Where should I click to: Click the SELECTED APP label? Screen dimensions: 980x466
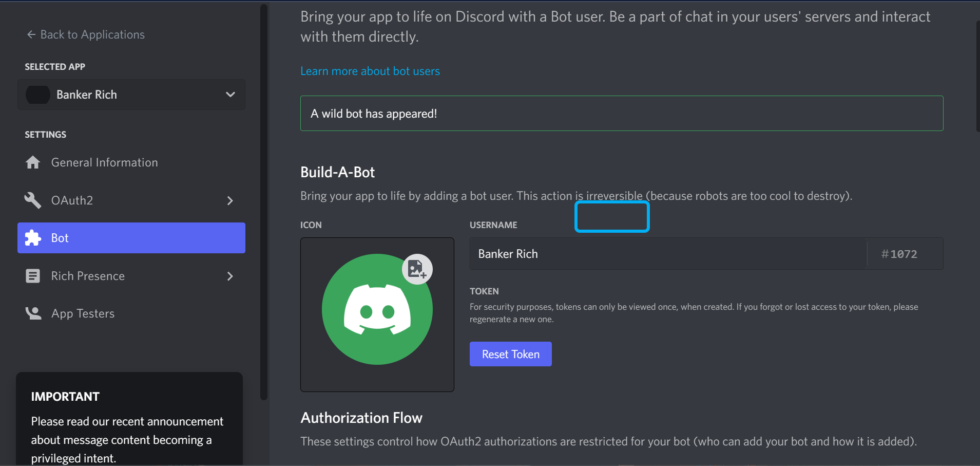[55, 67]
